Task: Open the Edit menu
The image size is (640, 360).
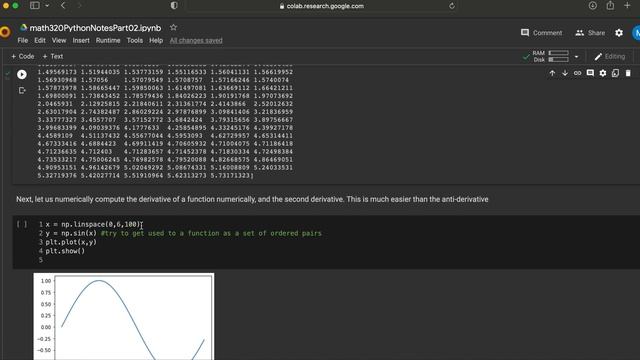Action: pyautogui.click(x=40, y=40)
